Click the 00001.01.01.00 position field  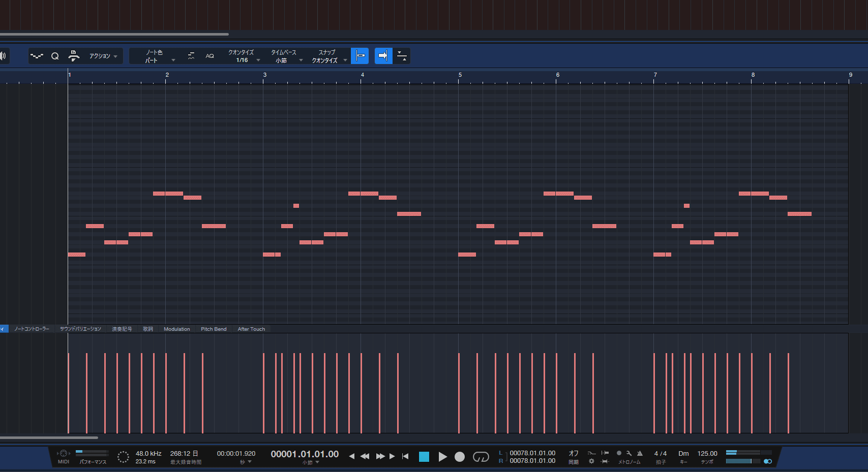305,454
